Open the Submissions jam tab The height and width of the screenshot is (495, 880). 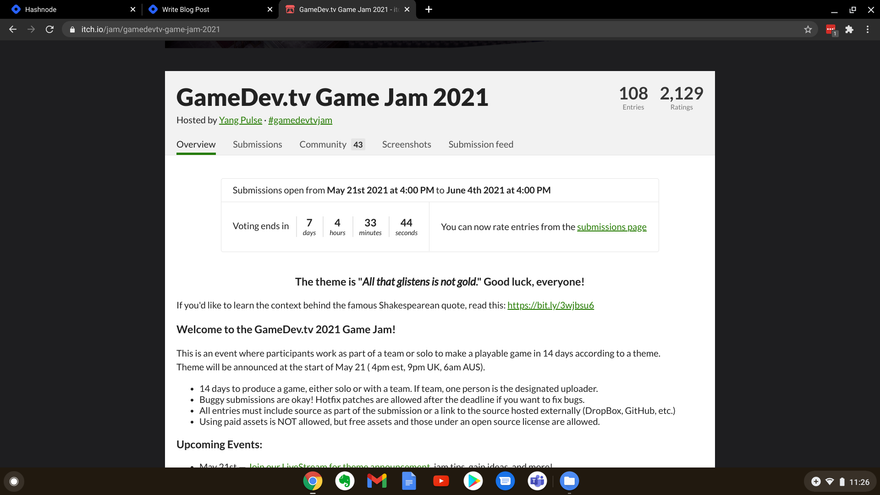(257, 144)
